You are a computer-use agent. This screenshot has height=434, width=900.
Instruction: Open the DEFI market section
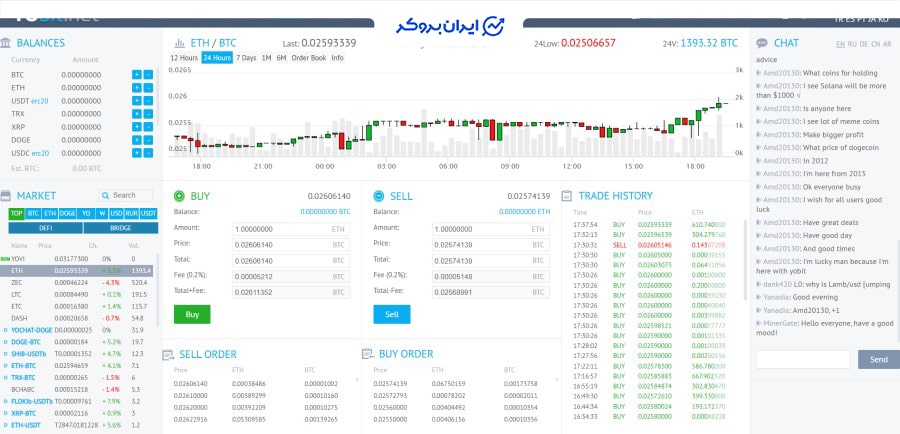[45, 228]
